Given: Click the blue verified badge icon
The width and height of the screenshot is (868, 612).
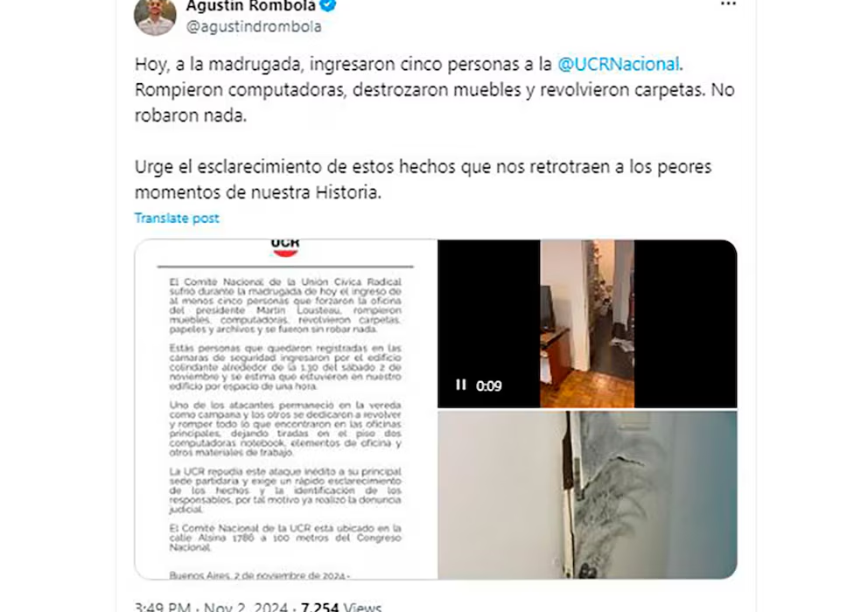Looking at the screenshot, I should [x=329, y=5].
